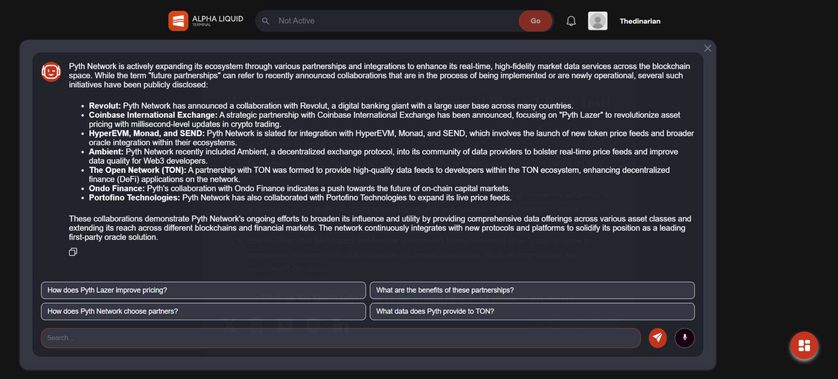Screen dimensions: 838x379
Task: Select 'How does Pyth Lazer improve pricing?'
Action: pyautogui.click(x=204, y=290)
